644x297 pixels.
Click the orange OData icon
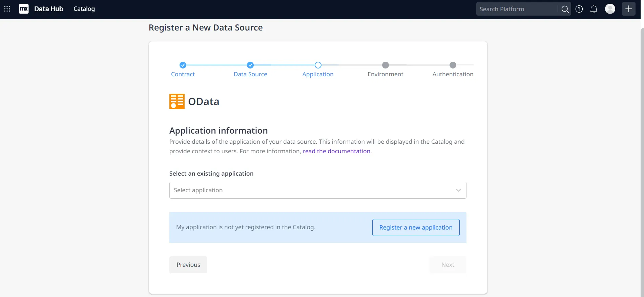[x=177, y=101]
